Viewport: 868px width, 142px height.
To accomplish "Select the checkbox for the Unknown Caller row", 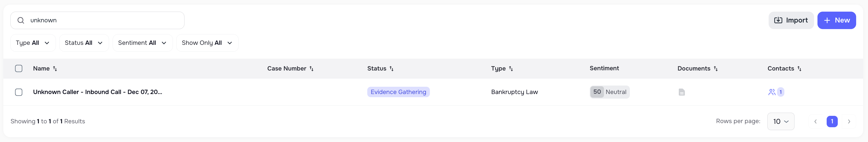I will point(19,92).
